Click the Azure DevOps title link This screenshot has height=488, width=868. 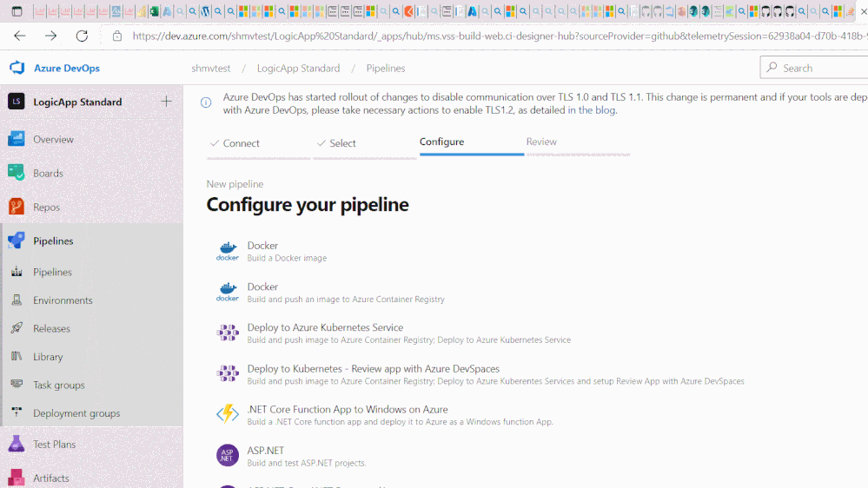coord(67,68)
